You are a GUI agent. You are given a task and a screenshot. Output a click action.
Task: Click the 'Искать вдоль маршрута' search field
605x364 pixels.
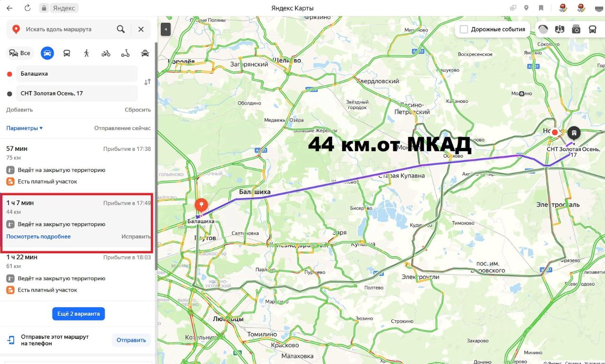coord(69,29)
